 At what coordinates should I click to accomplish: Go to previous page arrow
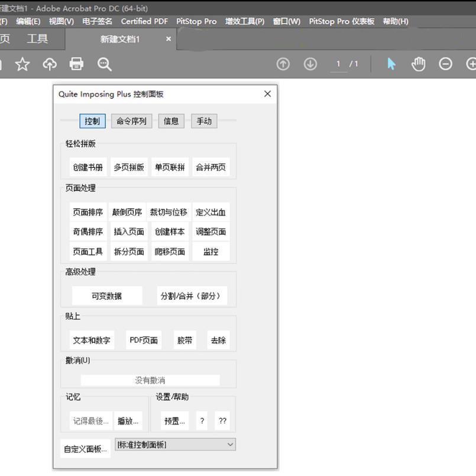click(x=283, y=64)
